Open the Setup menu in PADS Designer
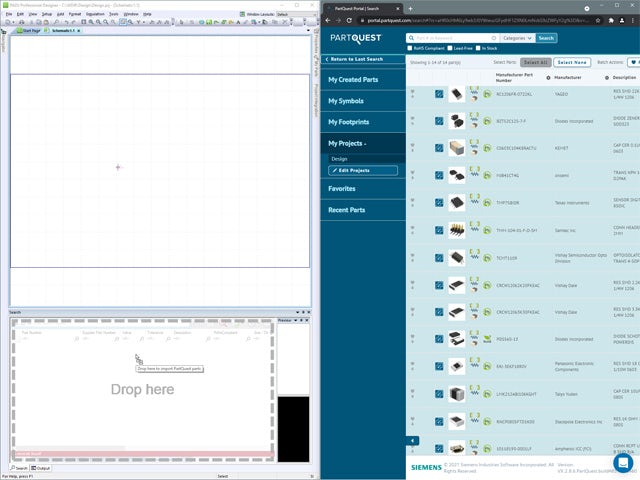Image resolution: width=640 pixels, height=480 pixels. (x=47, y=14)
